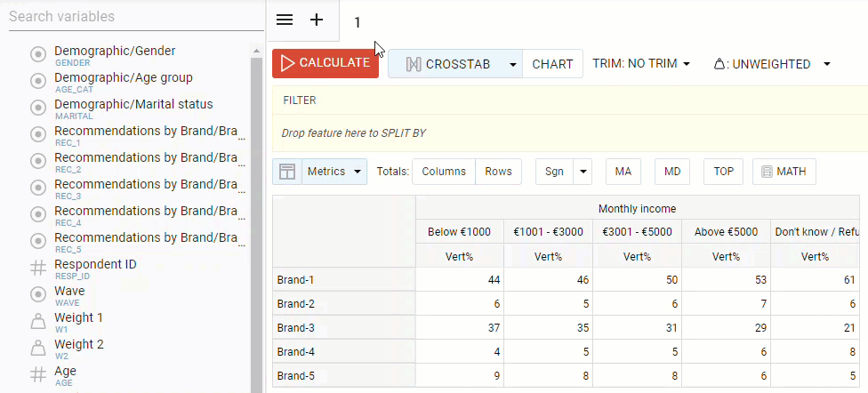Expand the Crosstab dropdown arrow
Screen dimensions: 868x393
[512, 64]
